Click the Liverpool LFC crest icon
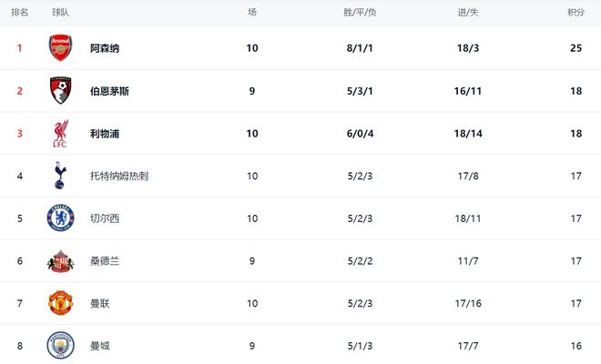 click(61, 134)
